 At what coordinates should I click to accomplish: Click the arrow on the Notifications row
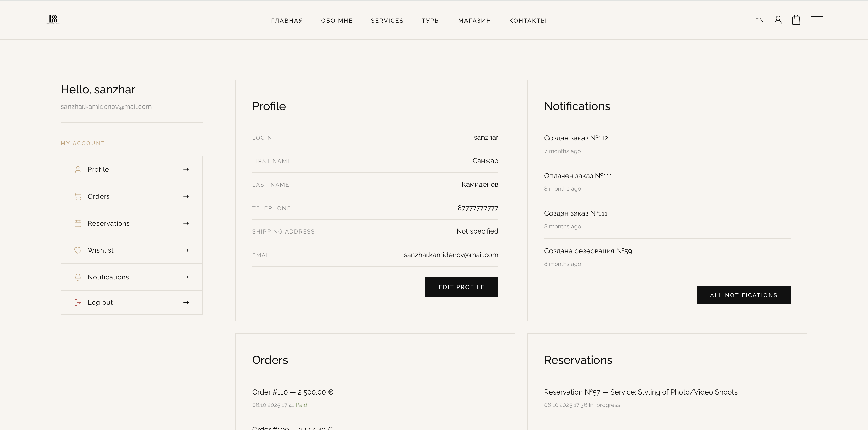click(186, 277)
